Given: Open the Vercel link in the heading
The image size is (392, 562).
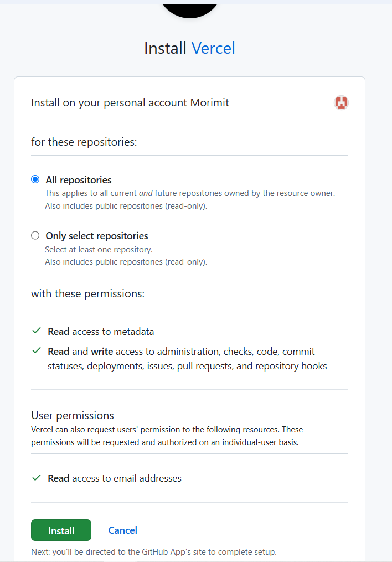Looking at the screenshot, I should [x=213, y=48].
